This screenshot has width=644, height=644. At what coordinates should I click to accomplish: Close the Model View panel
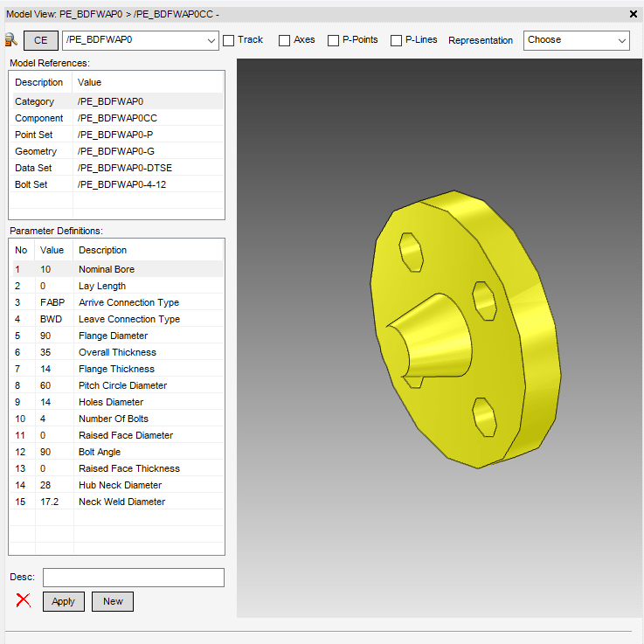tap(634, 14)
